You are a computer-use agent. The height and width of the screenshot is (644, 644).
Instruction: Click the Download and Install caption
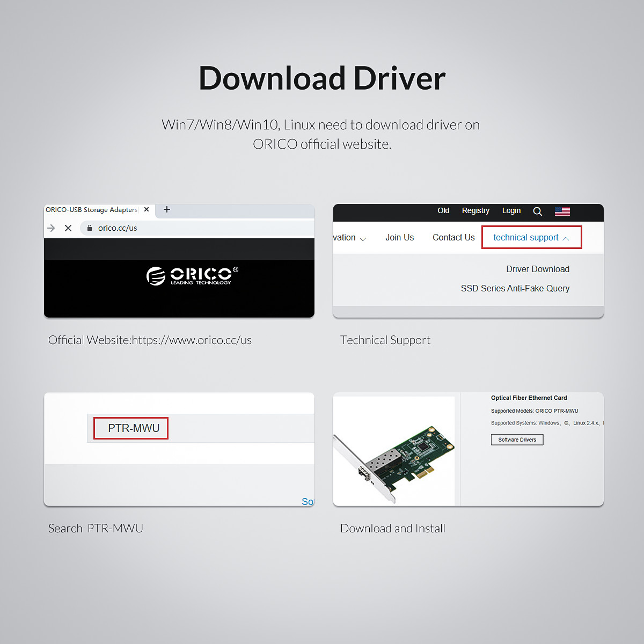[x=393, y=529]
